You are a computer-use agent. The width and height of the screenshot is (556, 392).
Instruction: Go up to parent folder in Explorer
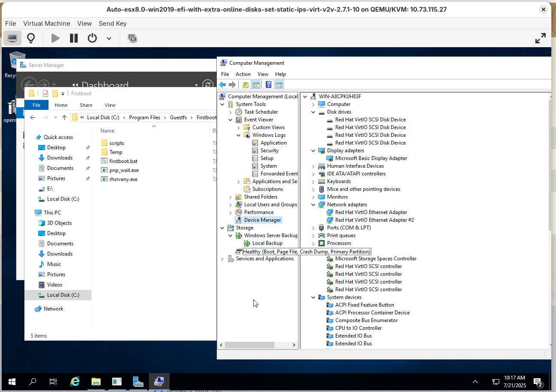pos(64,118)
